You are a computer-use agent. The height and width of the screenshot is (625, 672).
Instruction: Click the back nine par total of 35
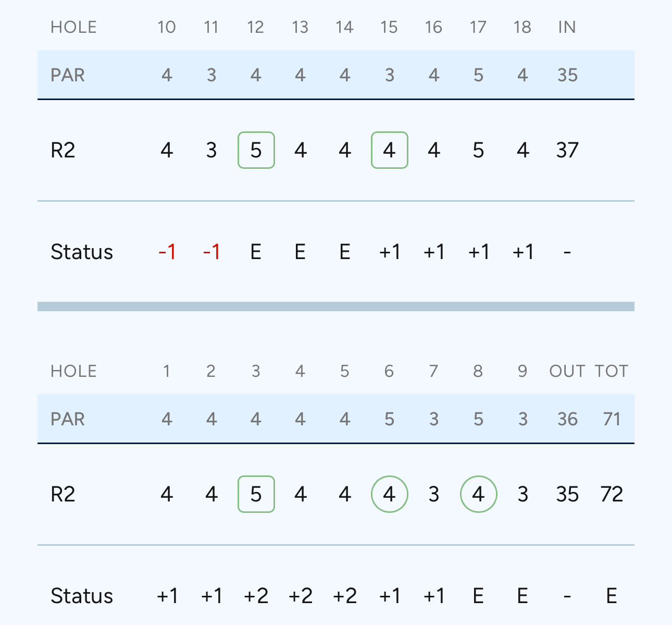coord(567,75)
